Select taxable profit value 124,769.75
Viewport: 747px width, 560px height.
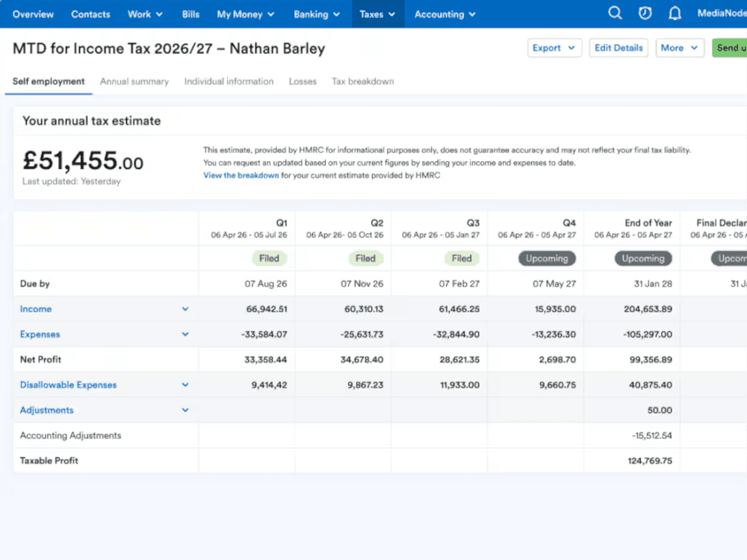pos(650,461)
